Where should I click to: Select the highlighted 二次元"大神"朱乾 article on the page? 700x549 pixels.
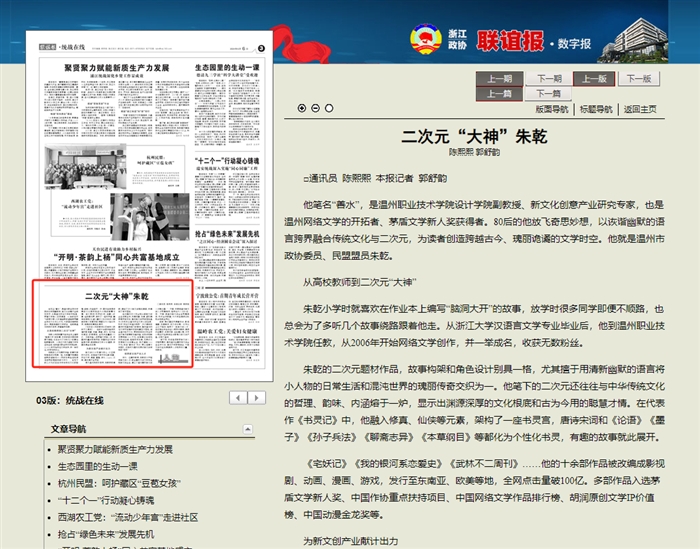pos(112,324)
